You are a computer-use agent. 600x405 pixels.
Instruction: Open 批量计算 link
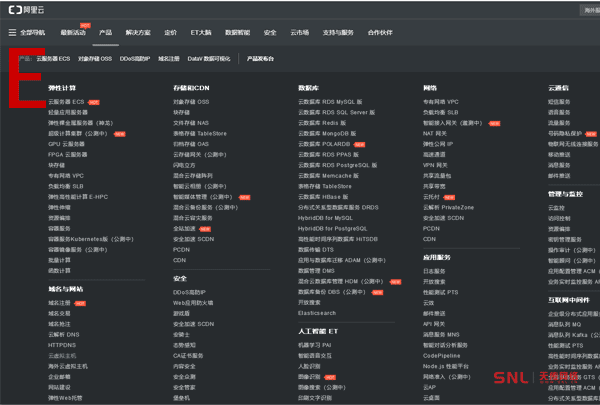point(59,260)
